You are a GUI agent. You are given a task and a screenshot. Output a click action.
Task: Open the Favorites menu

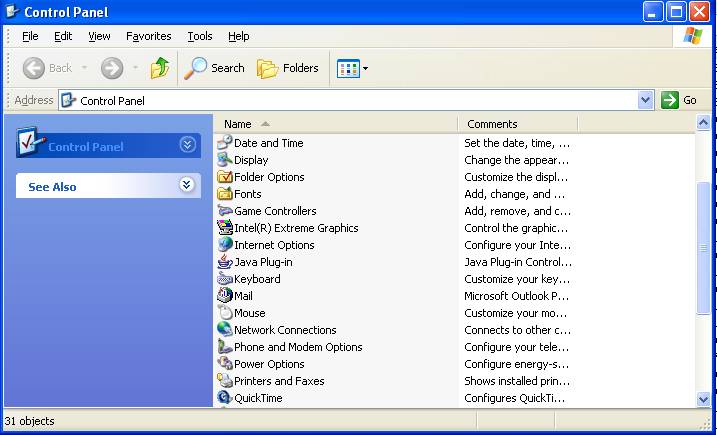pyautogui.click(x=149, y=36)
